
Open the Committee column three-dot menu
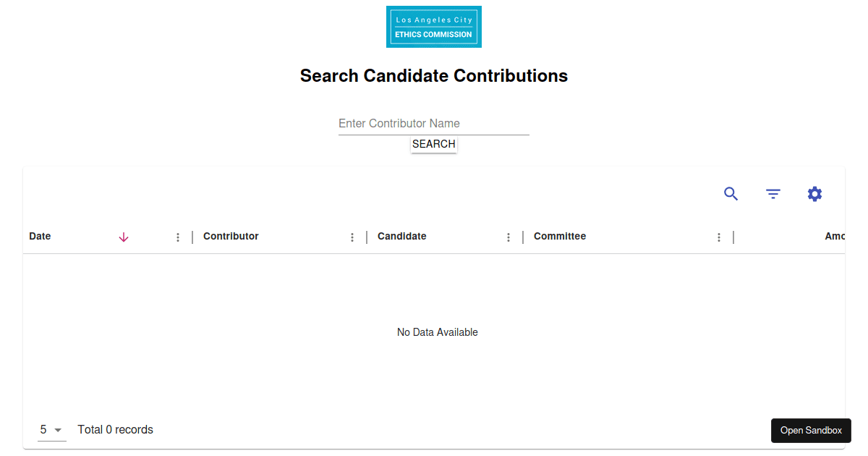(x=719, y=237)
